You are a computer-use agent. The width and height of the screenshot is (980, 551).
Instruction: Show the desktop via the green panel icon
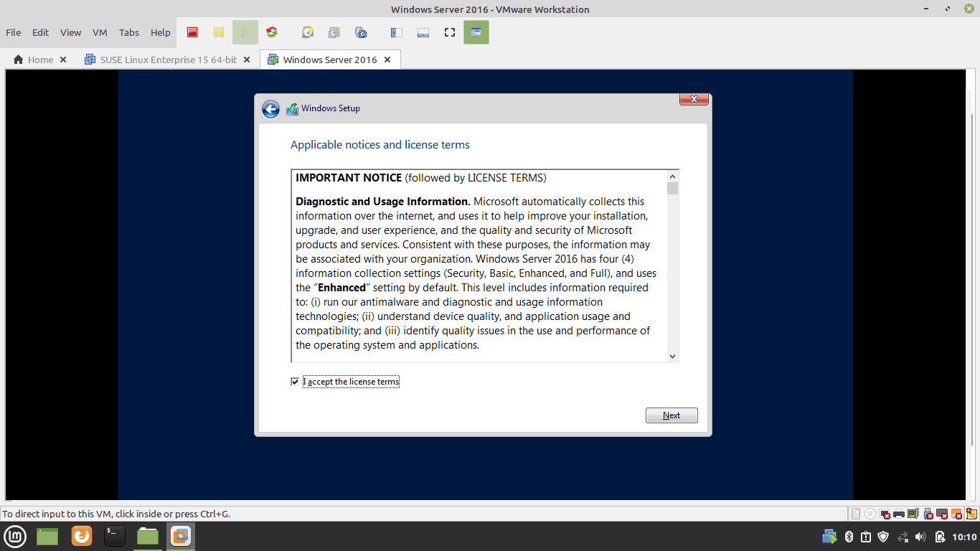(x=47, y=536)
